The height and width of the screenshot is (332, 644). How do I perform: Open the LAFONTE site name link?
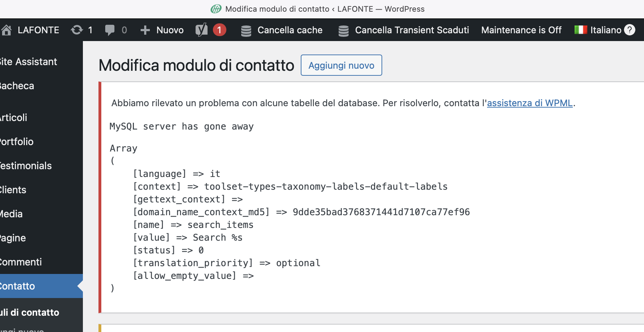point(38,30)
